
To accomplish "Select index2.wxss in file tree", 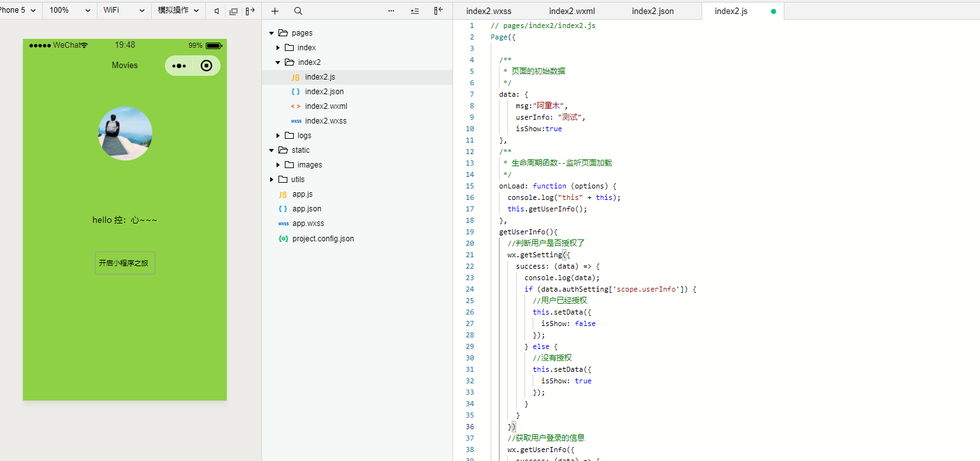I will pos(357,121).
